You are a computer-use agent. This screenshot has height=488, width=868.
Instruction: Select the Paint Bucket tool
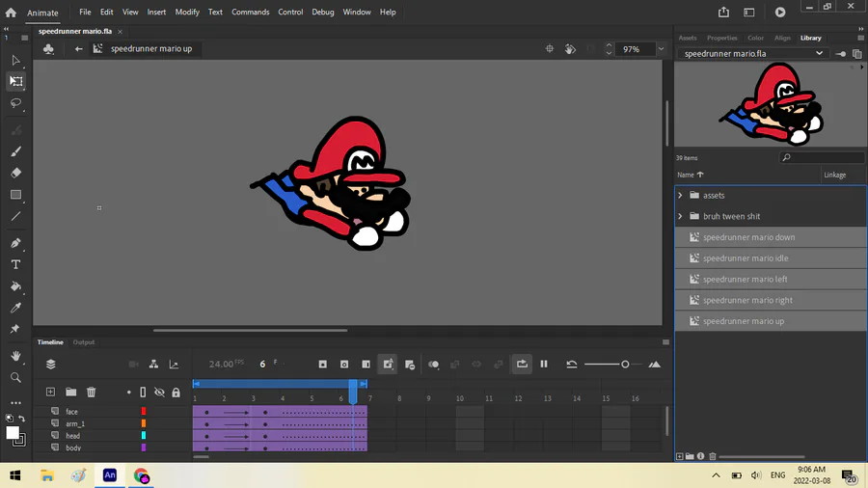click(x=15, y=286)
